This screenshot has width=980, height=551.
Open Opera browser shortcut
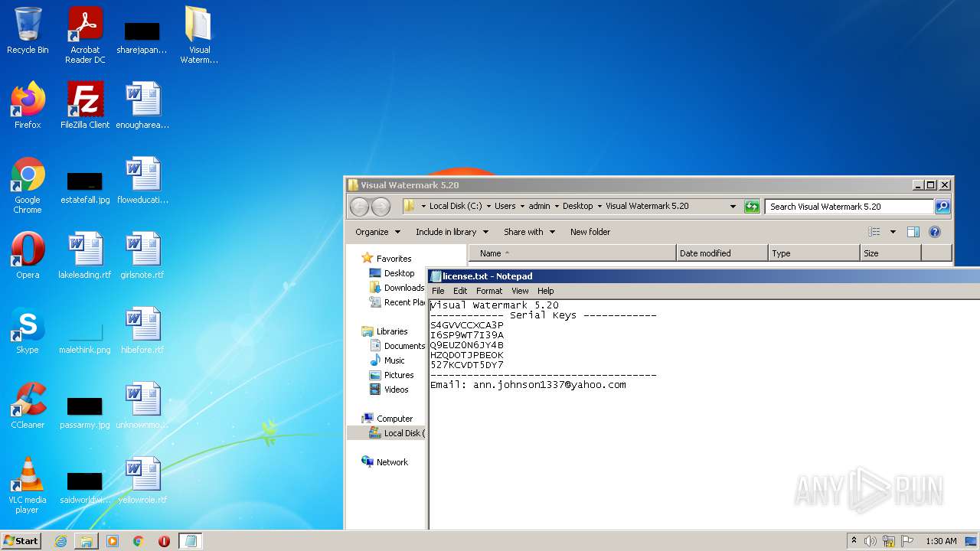coord(28,255)
